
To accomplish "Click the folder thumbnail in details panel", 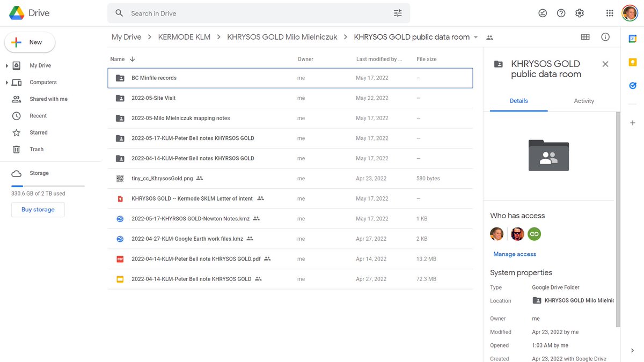I will [548, 156].
